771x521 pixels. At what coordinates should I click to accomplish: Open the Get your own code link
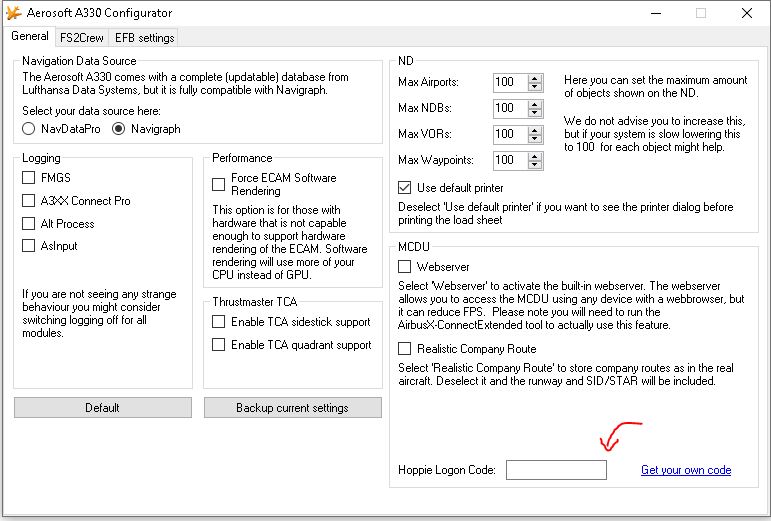[x=686, y=470]
